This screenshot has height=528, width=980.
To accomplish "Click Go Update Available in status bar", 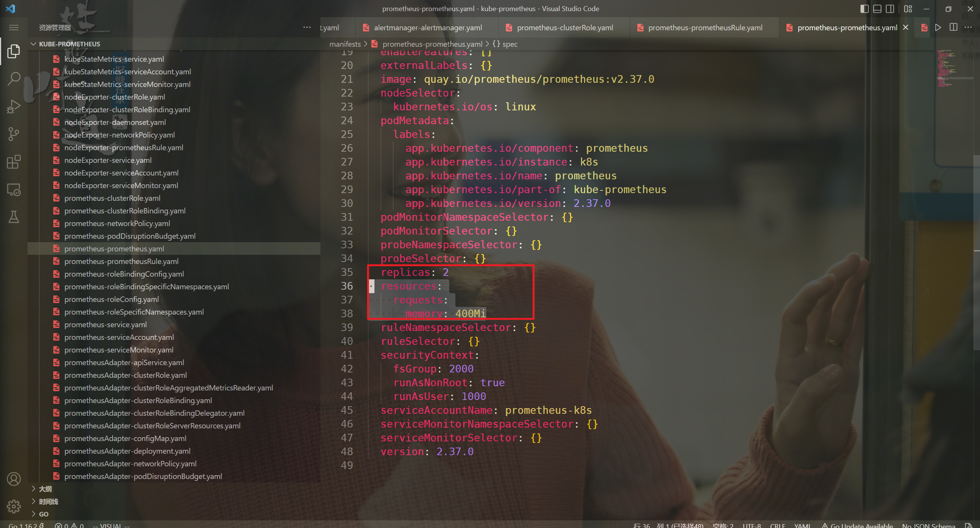I will pos(857,525).
